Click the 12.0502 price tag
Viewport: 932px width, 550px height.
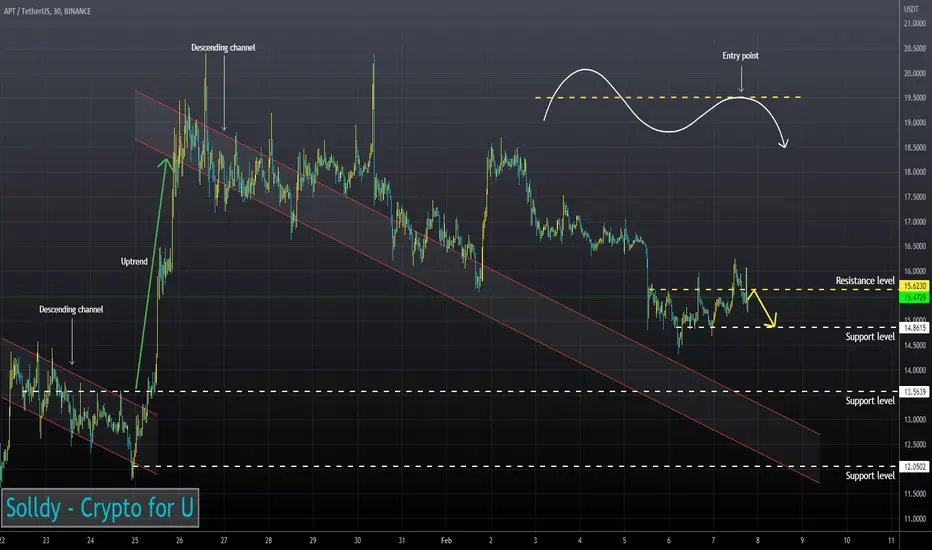[x=915, y=467]
